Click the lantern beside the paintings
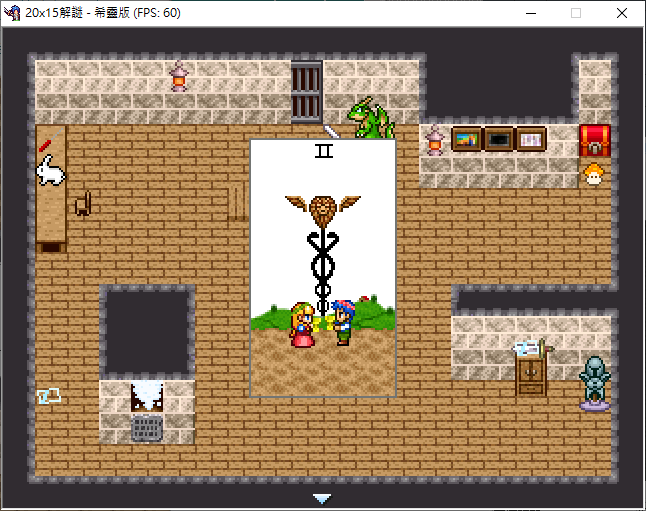Image resolution: width=646 pixels, height=511 pixels. click(435, 140)
